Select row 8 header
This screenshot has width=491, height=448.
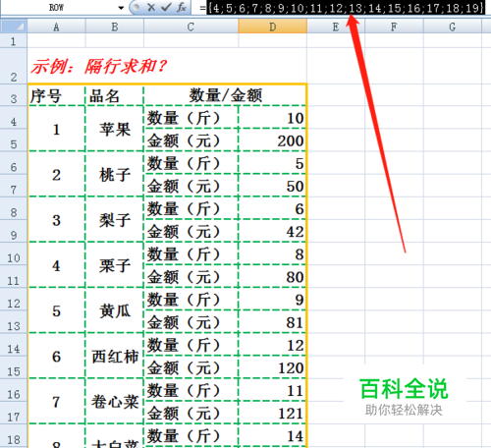point(14,208)
